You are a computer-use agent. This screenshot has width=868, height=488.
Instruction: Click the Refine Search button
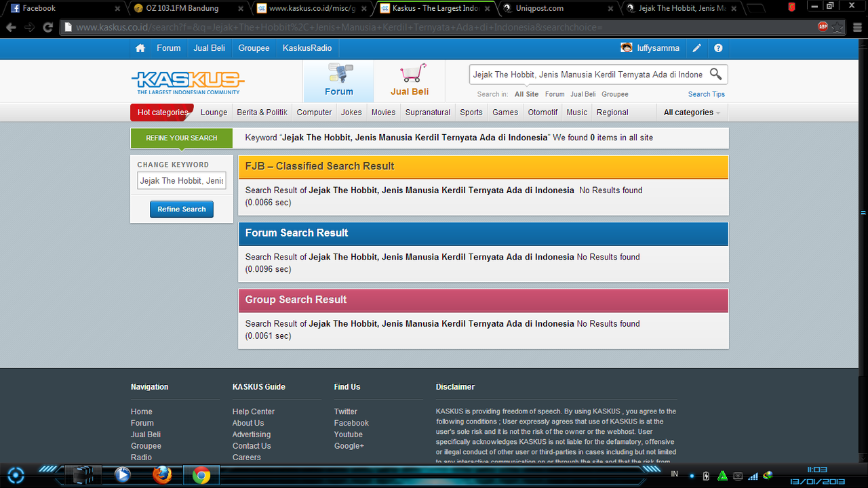[x=182, y=209]
